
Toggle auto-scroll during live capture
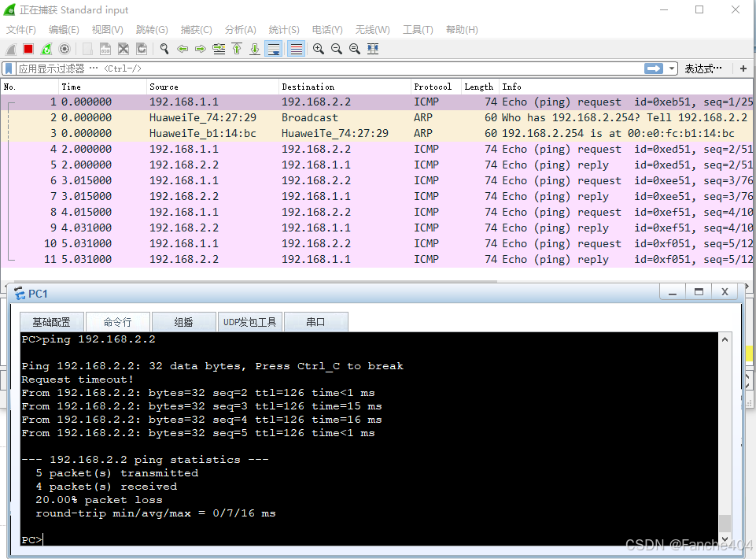tap(274, 49)
